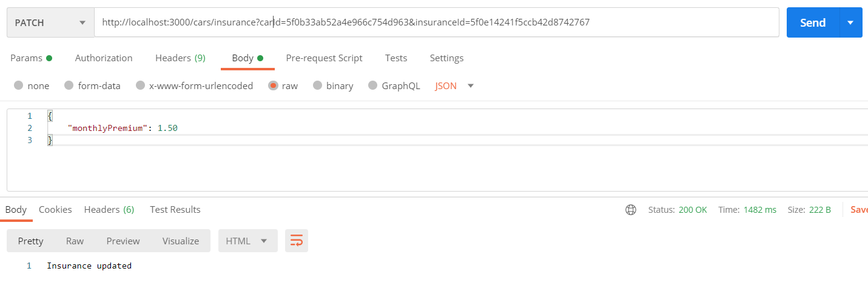Open the request Body tab

click(247, 58)
